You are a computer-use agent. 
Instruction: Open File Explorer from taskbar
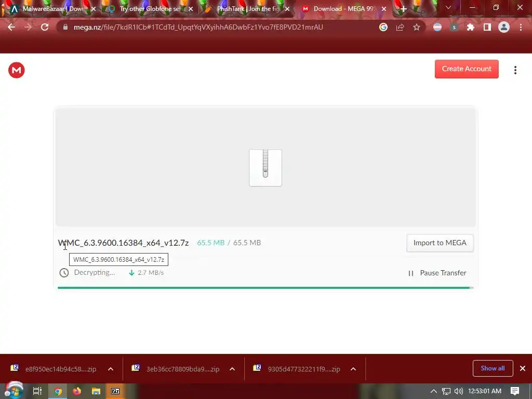click(x=96, y=391)
